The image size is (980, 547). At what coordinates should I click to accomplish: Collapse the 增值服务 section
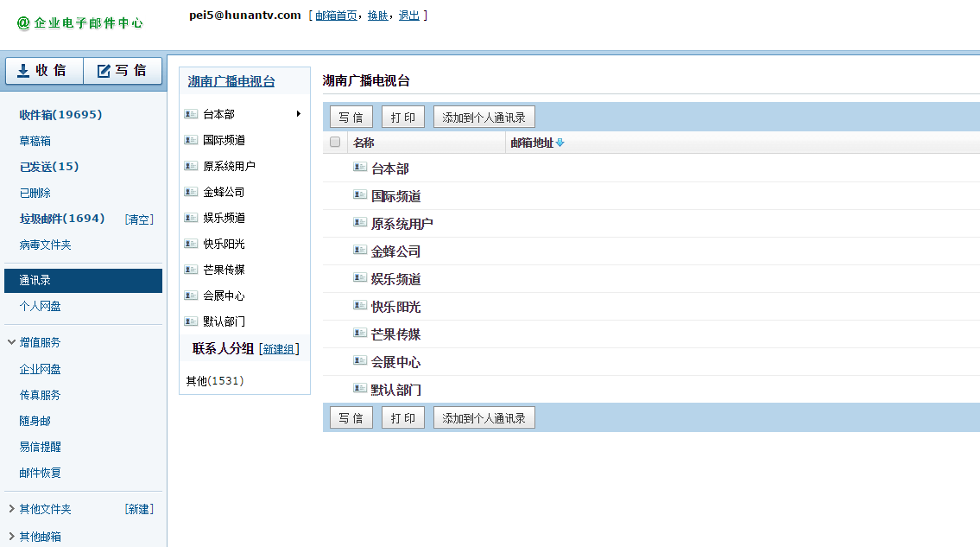coord(11,342)
